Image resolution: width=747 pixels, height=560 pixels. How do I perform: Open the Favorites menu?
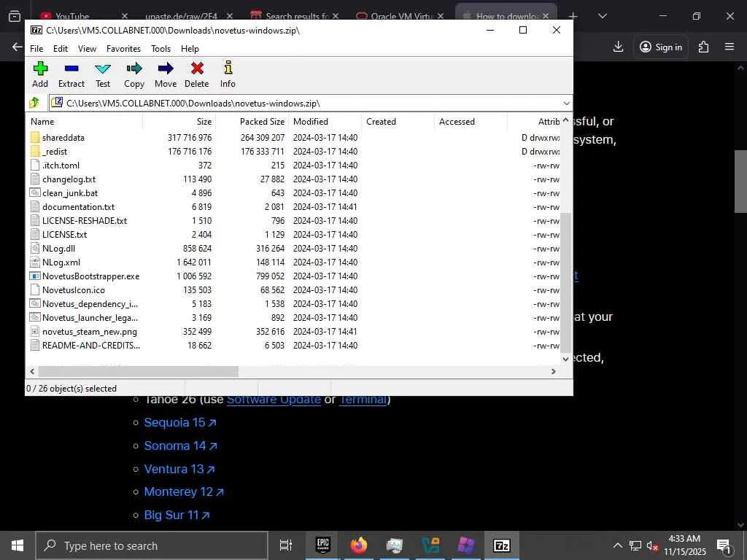123,49
